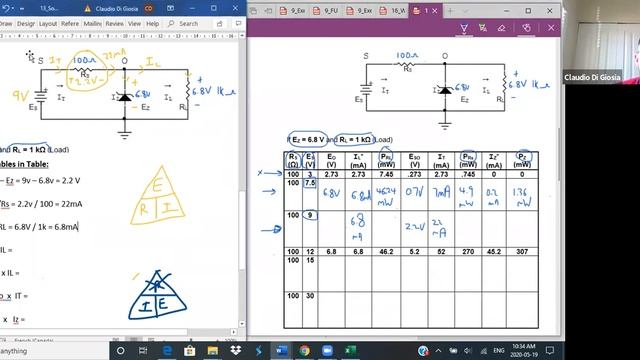The image size is (640, 360).
Task: Open the tab list dropdown chevron
Action: [x=465, y=11]
